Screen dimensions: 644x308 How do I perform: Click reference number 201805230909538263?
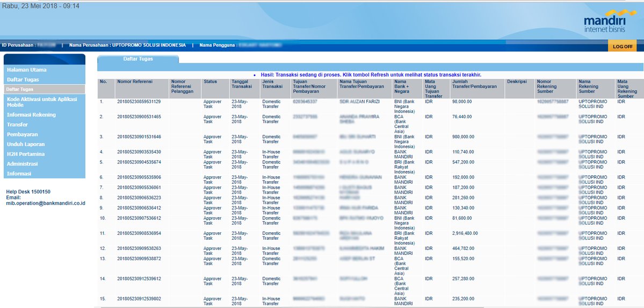tap(139, 248)
